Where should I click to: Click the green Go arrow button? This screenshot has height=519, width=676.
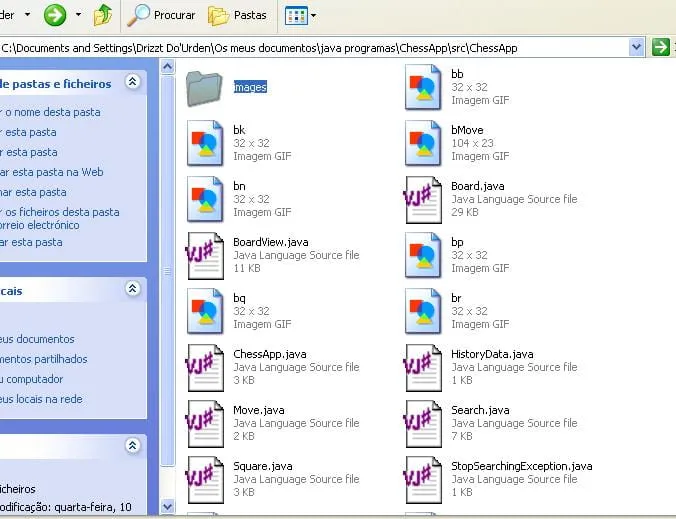coord(661,47)
